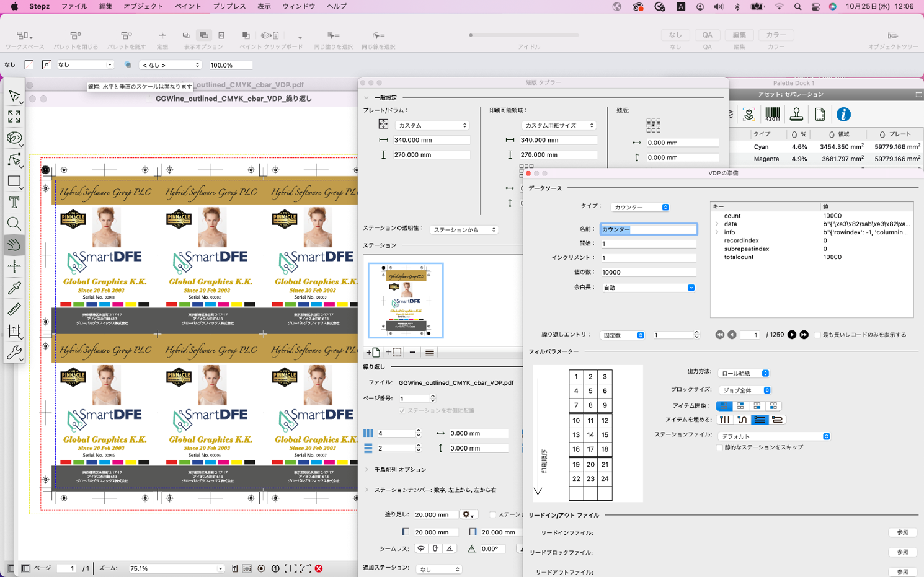The height and width of the screenshot is (577, 924).
Task: Open the padding length 自動 dropdown
Action: [648, 288]
